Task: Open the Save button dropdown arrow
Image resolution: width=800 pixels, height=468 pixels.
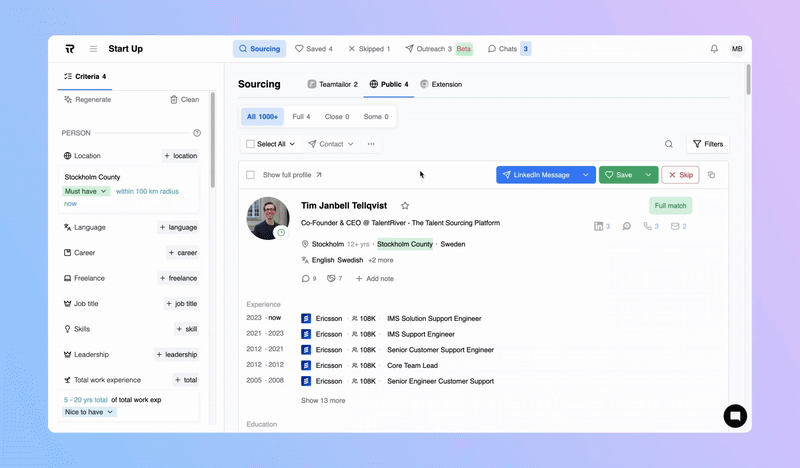Action: click(648, 175)
